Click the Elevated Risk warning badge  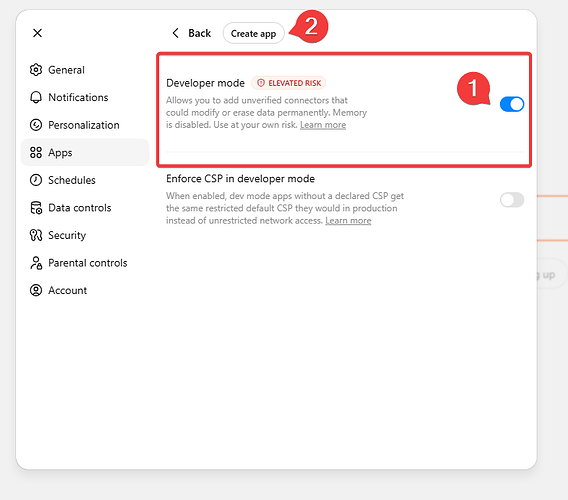coord(289,83)
